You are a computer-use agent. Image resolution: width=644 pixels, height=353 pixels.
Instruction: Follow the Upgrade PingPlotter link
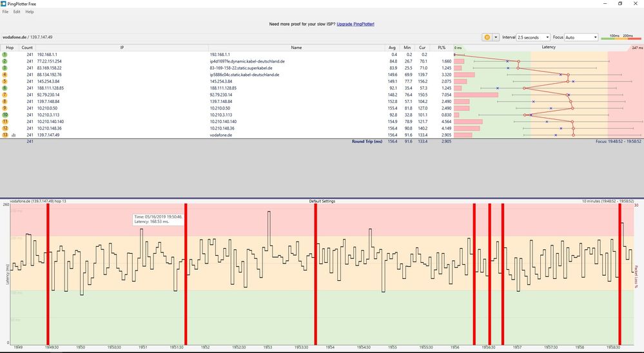(x=355, y=24)
